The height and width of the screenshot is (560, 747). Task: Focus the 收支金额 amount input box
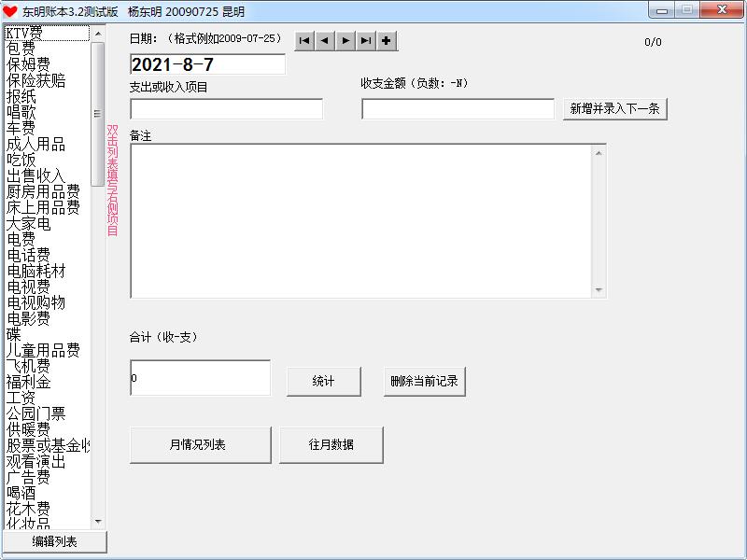(457, 108)
